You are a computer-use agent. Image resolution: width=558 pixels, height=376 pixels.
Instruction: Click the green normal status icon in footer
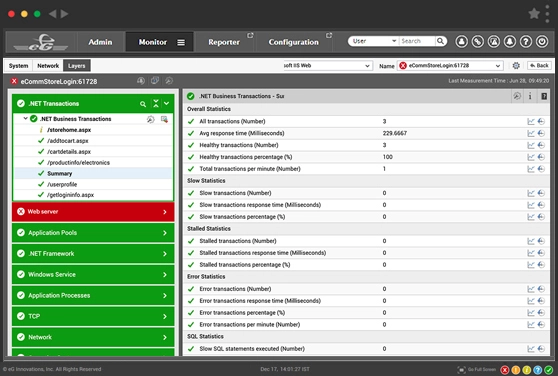(549, 370)
